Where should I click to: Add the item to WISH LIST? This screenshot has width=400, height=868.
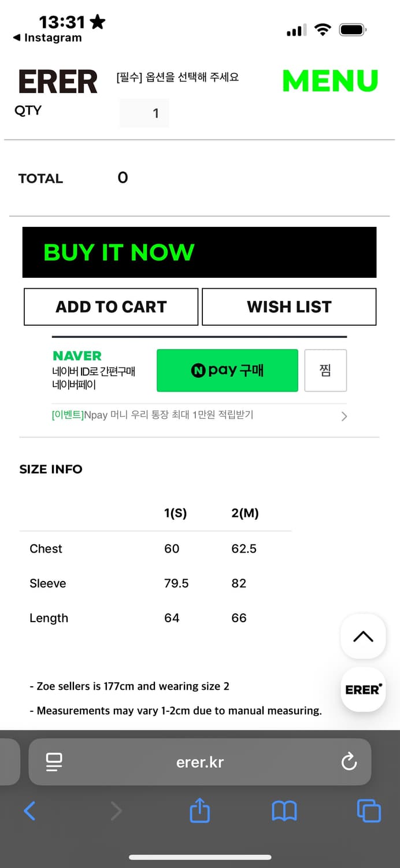coord(289,307)
